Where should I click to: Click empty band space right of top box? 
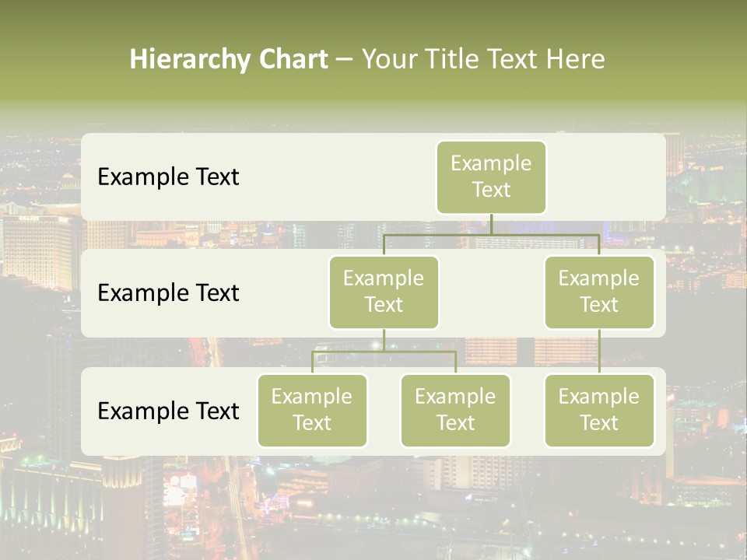click(x=607, y=177)
